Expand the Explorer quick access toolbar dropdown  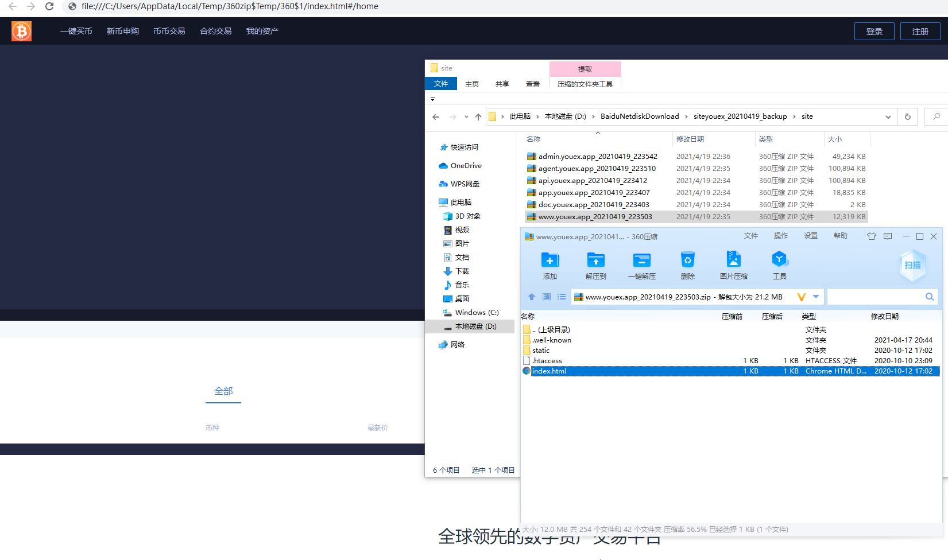[432, 99]
